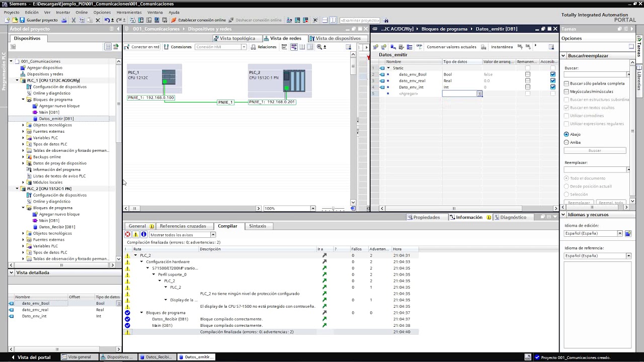644x362 pixels.
Task: Click the undo arrow icon
Action: [107, 20]
